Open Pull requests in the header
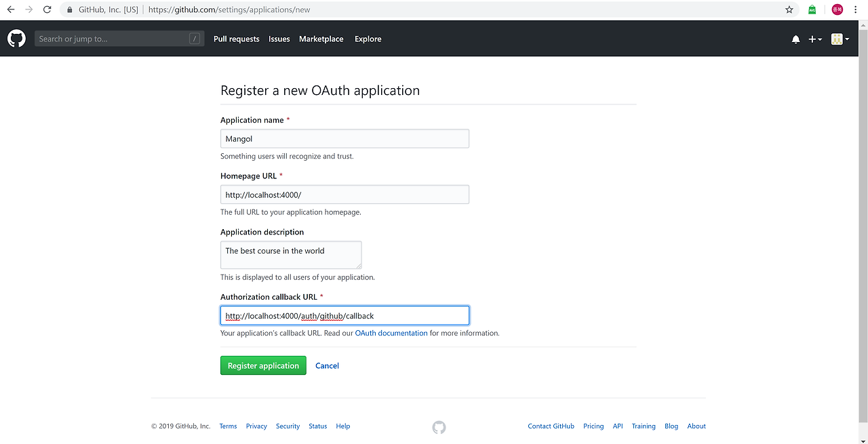868x444 pixels. (236, 39)
